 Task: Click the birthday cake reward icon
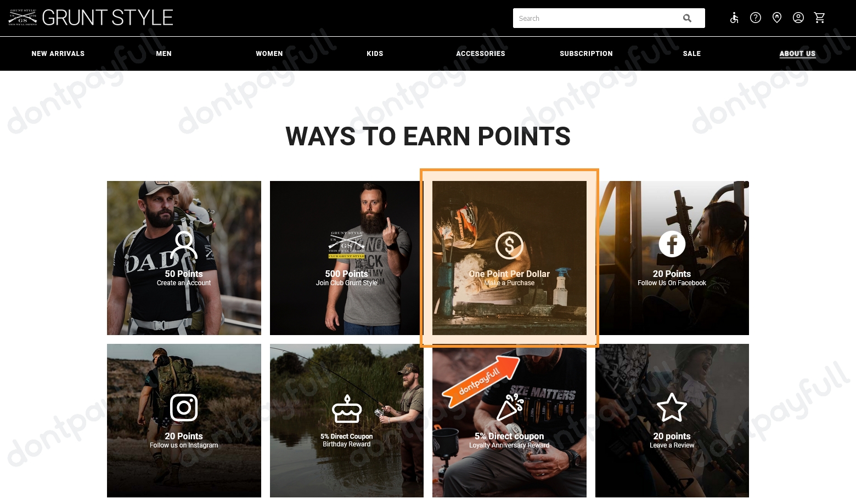(347, 409)
